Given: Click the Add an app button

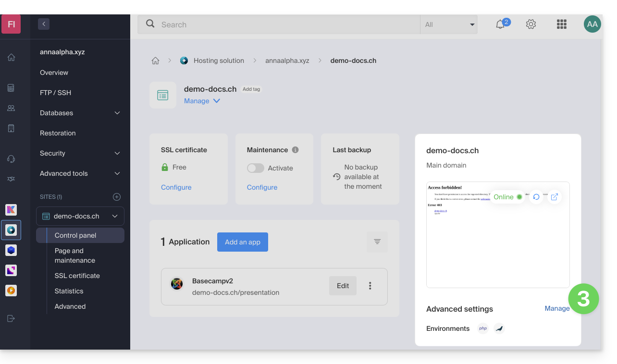Looking at the screenshot, I should pyautogui.click(x=242, y=242).
